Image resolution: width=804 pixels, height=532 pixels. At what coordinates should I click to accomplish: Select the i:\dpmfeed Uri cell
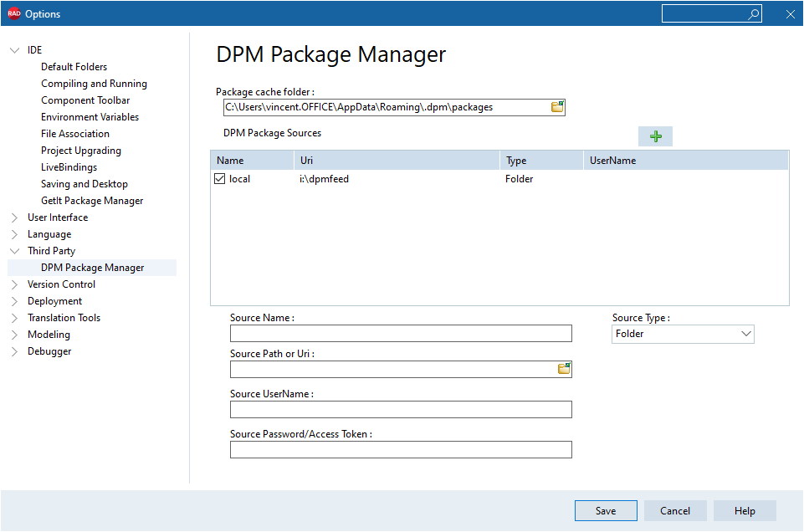324,179
